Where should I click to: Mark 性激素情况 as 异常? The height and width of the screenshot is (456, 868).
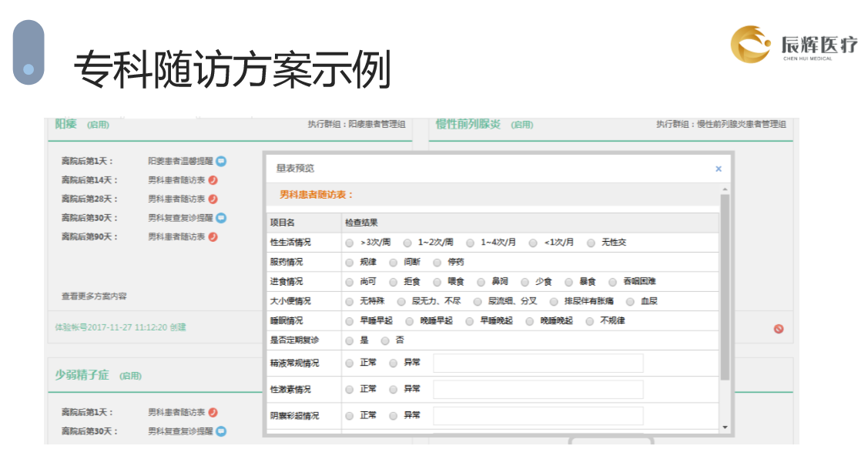tap(393, 390)
